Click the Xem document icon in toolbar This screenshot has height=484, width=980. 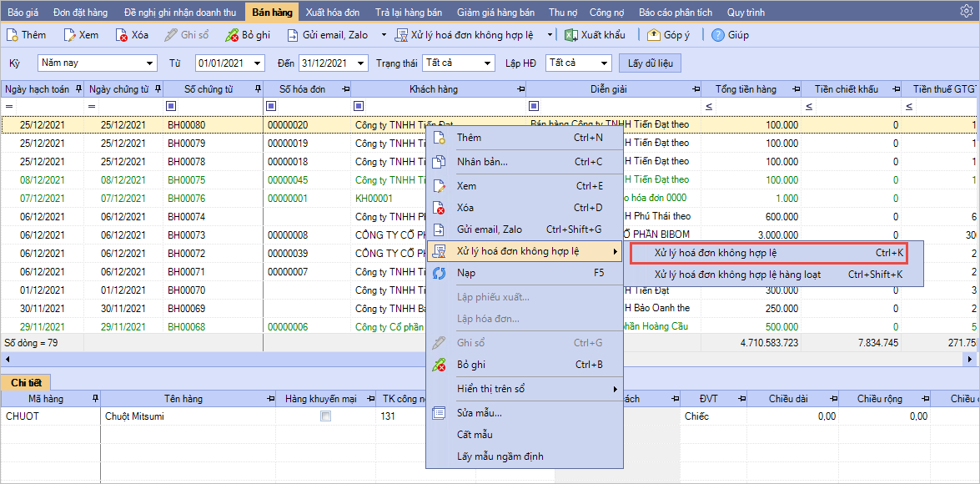(69, 35)
